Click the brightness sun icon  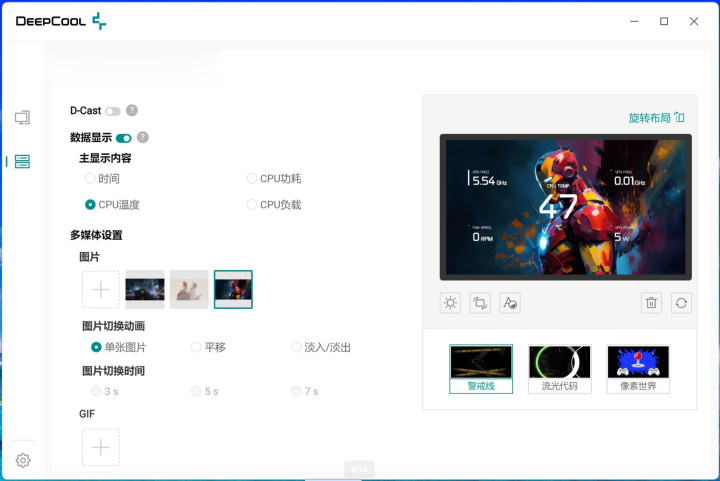[450, 303]
